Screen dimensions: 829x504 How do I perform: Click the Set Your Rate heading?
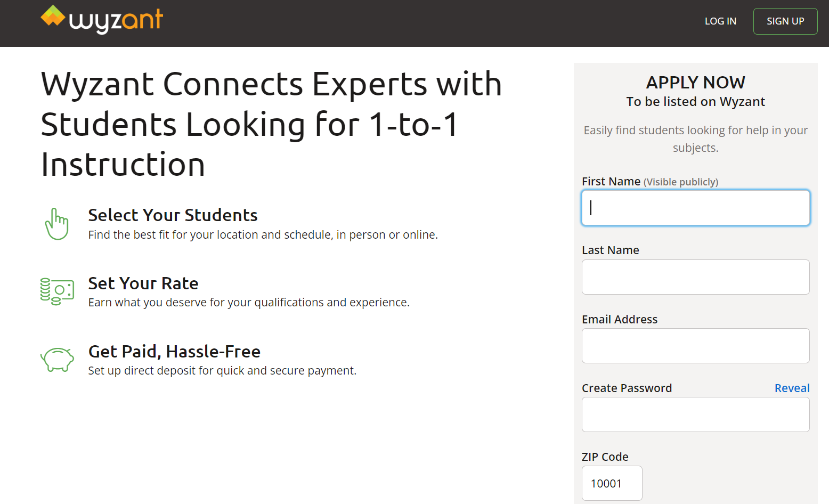143,283
